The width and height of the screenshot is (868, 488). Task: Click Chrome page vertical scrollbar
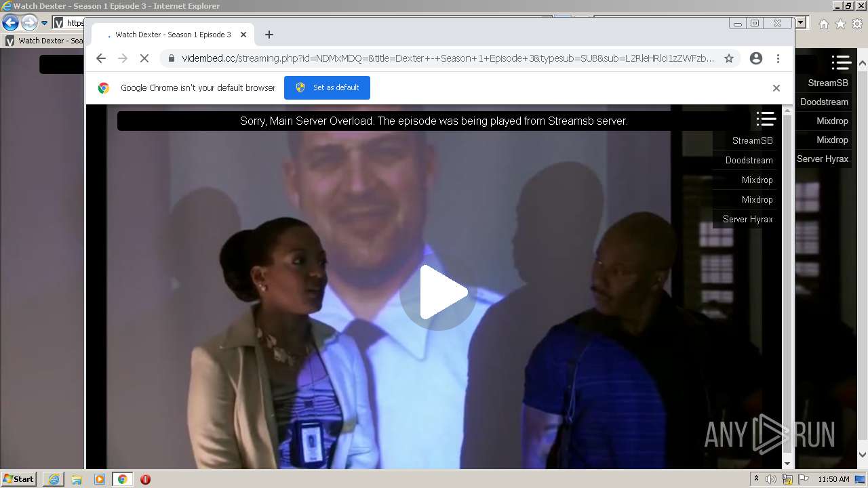click(x=787, y=285)
